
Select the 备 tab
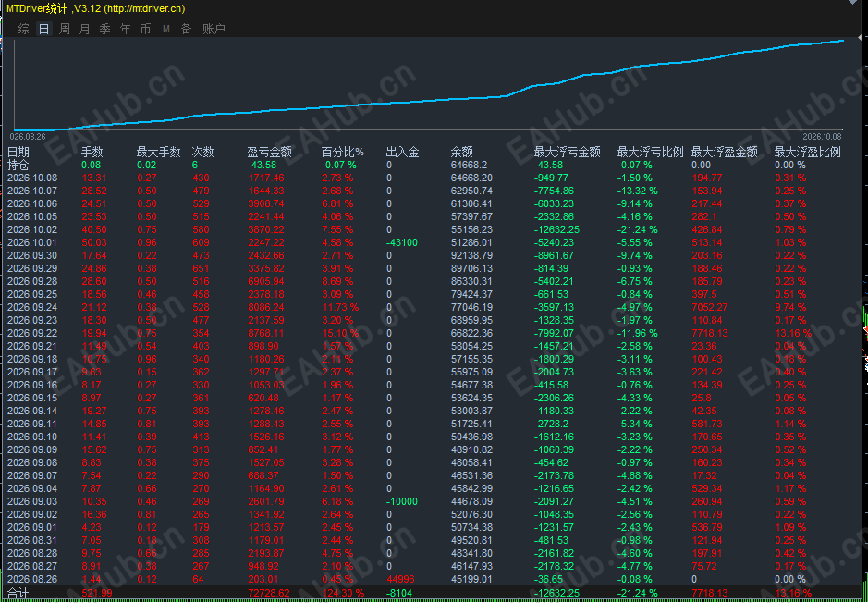[186, 29]
